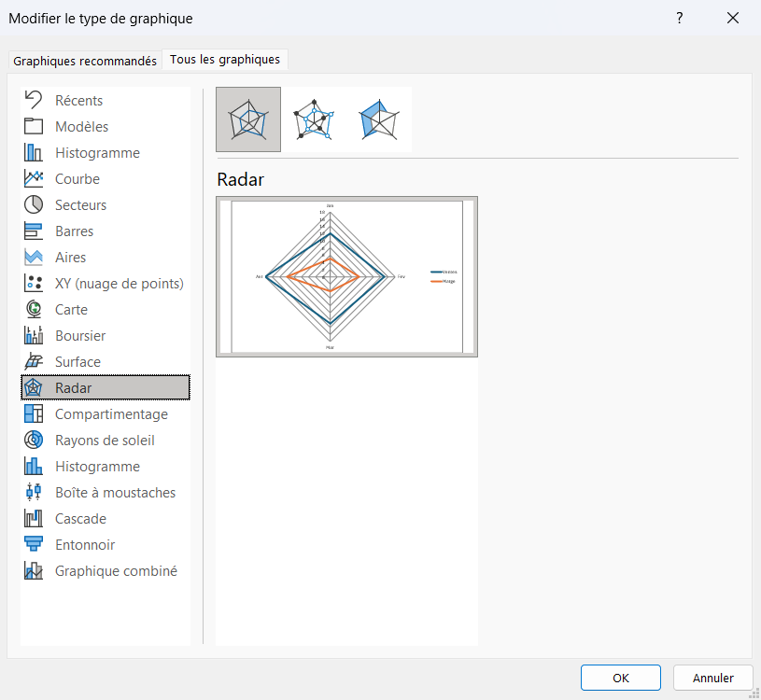Click the radar chart preview thumbnail
Viewport: 761px width, 700px height.
coord(346,276)
